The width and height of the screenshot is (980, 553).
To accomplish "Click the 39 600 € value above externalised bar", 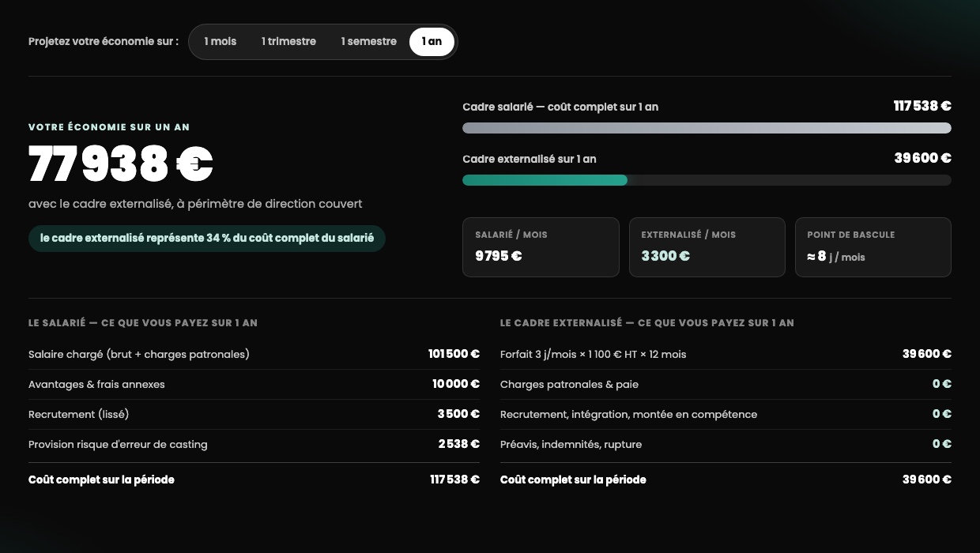I will tap(922, 159).
